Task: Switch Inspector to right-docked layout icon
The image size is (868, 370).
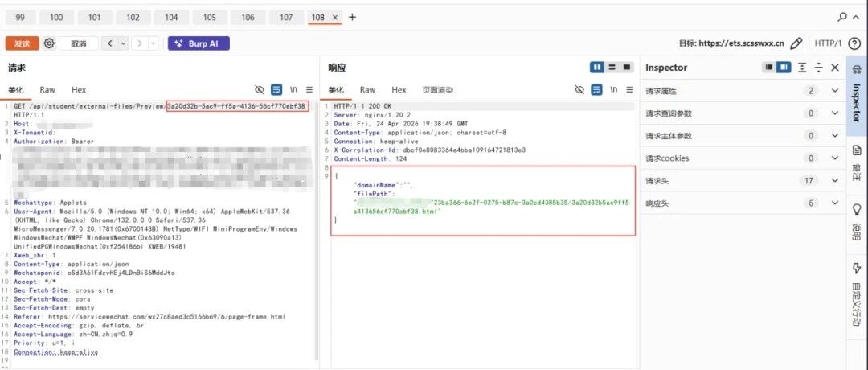Action: click(x=783, y=67)
